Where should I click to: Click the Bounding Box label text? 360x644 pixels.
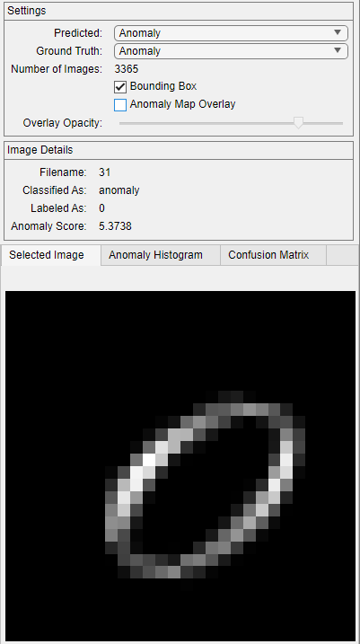tap(163, 86)
